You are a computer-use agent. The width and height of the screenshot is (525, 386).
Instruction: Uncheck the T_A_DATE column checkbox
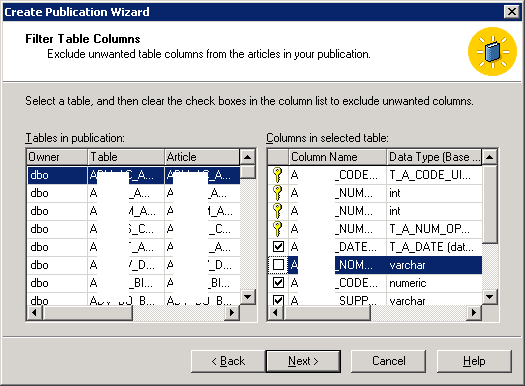pos(278,247)
